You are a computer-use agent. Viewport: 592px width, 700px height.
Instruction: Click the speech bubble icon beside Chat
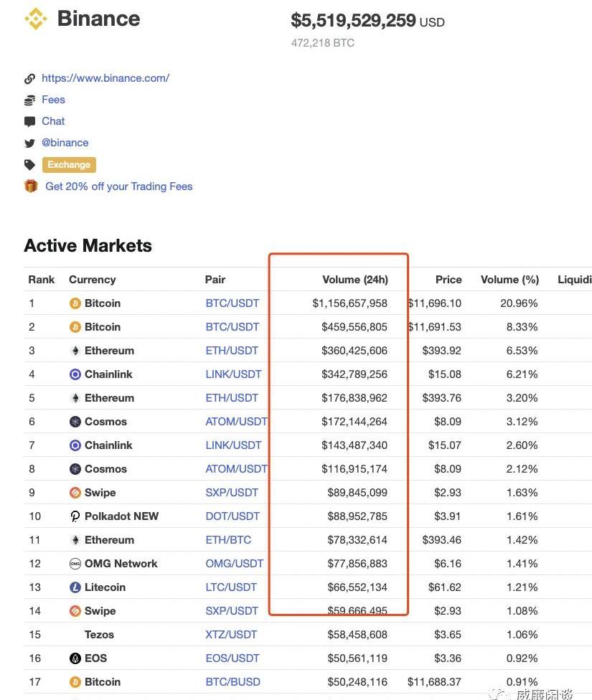[29, 121]
